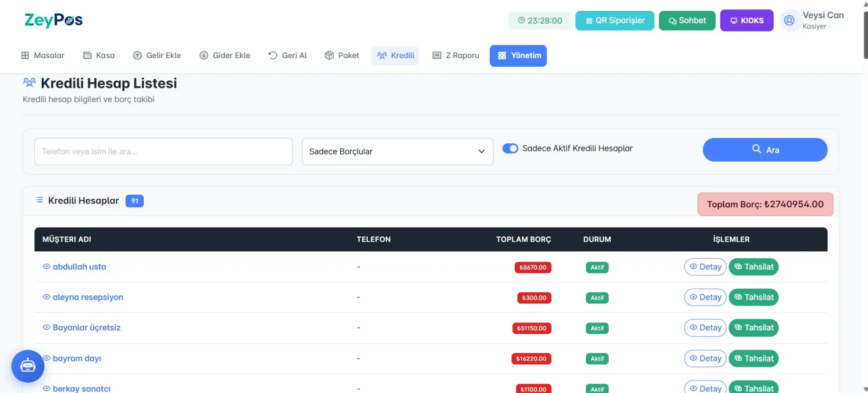Click the ₺16220.00 debt badge
The width and height of the screenshot is (868, 393).
[531, 359]
